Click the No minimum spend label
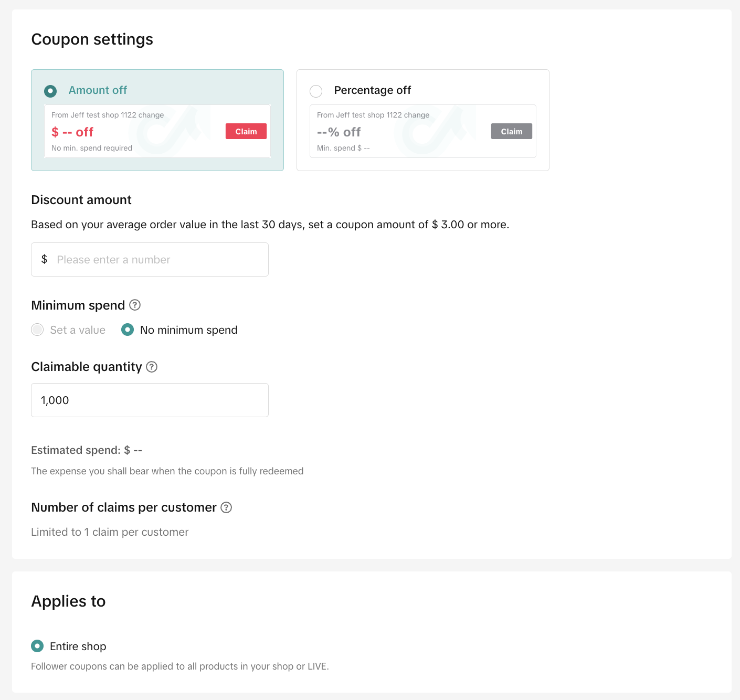 tap(188, 330)
